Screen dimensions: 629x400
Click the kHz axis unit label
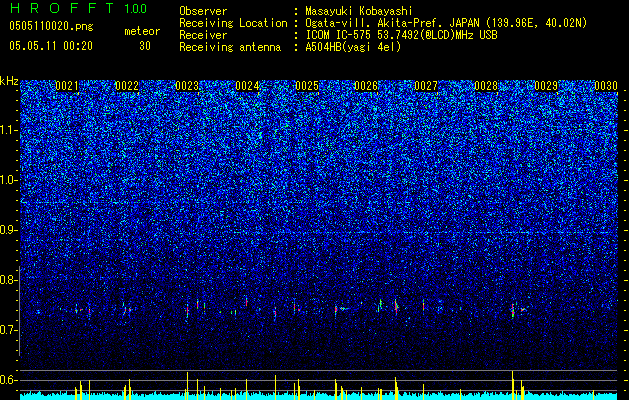coord(9,81)
